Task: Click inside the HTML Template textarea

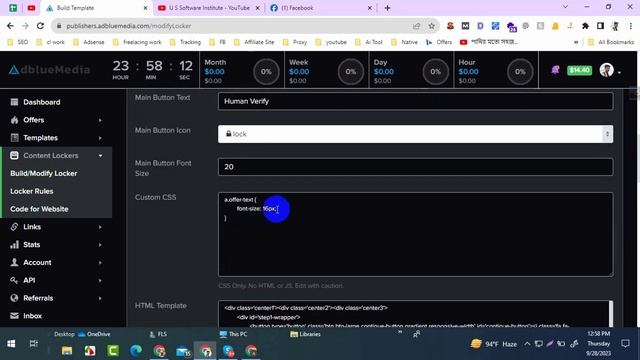Action: (x=415, y=314)
